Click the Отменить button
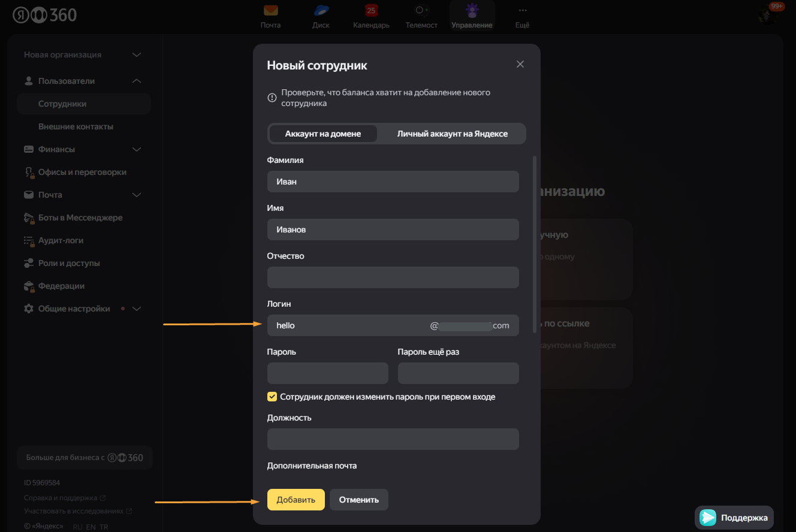Viewport: 796px width, 532px height. pyautogui.click(x=358, y=500)
